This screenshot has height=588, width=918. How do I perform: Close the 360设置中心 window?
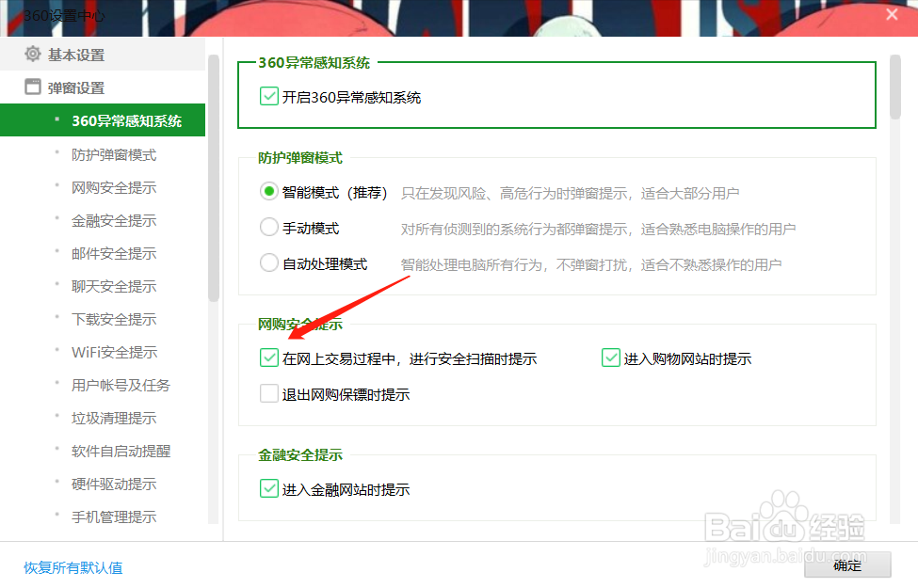[892, 15]
